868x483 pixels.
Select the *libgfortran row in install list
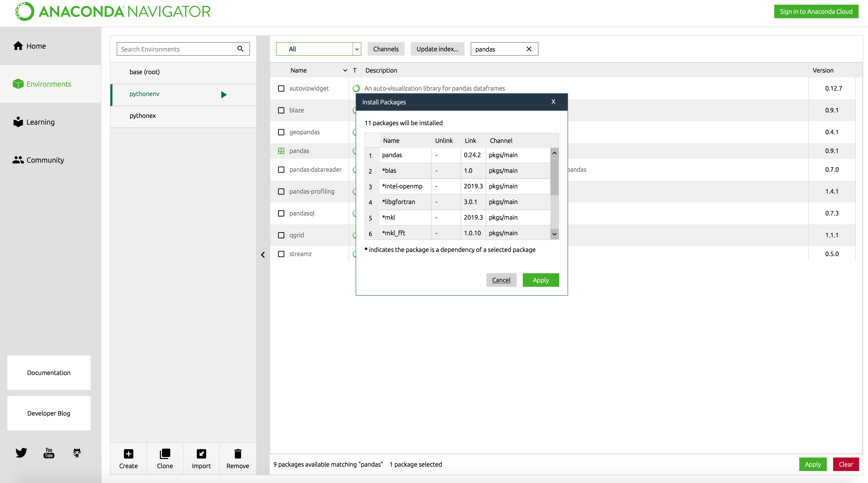[458, 202]
